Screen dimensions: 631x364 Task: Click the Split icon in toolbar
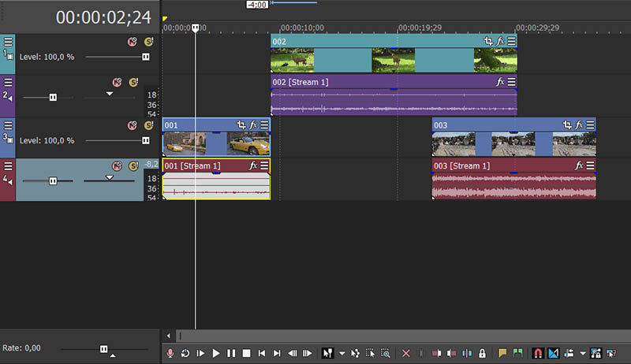[467, 353]
